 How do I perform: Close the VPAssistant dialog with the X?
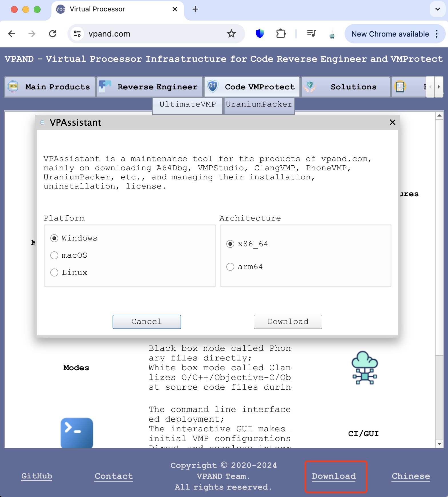[x=392, y=122]
